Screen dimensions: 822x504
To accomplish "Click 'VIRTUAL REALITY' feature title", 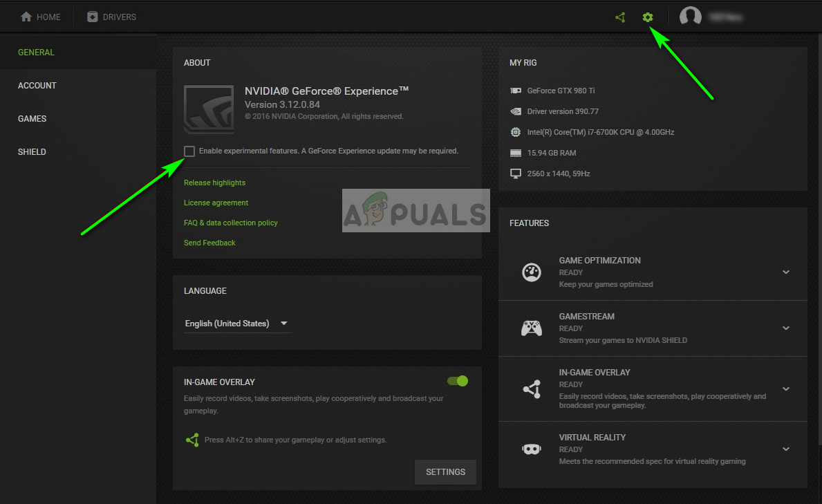I will pos(592,438).
